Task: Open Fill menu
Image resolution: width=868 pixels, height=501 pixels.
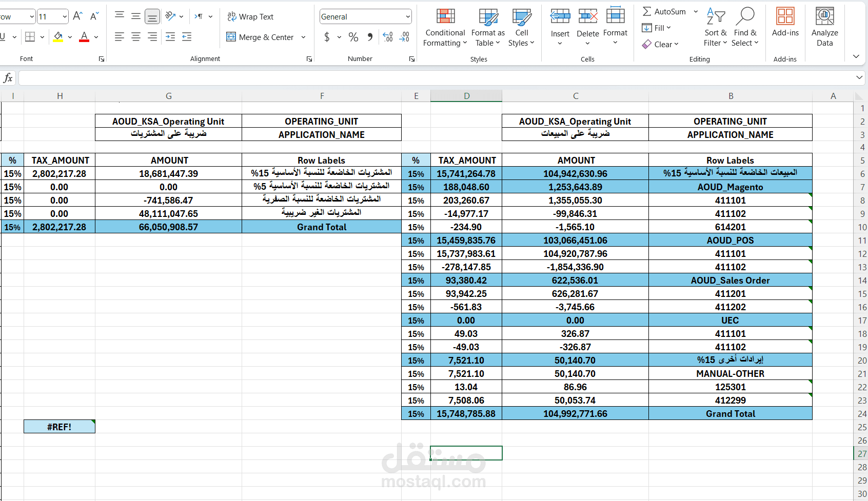Action: coord(657,28)
